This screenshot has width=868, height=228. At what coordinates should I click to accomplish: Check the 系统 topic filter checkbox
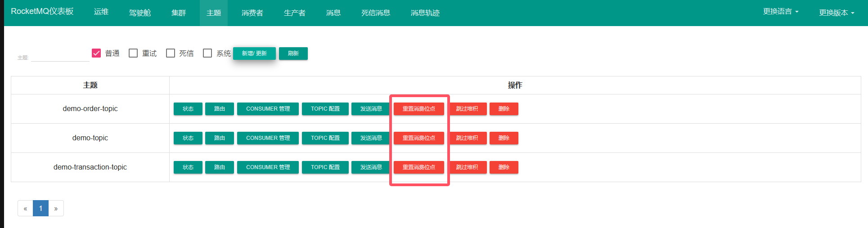point(207,53)
